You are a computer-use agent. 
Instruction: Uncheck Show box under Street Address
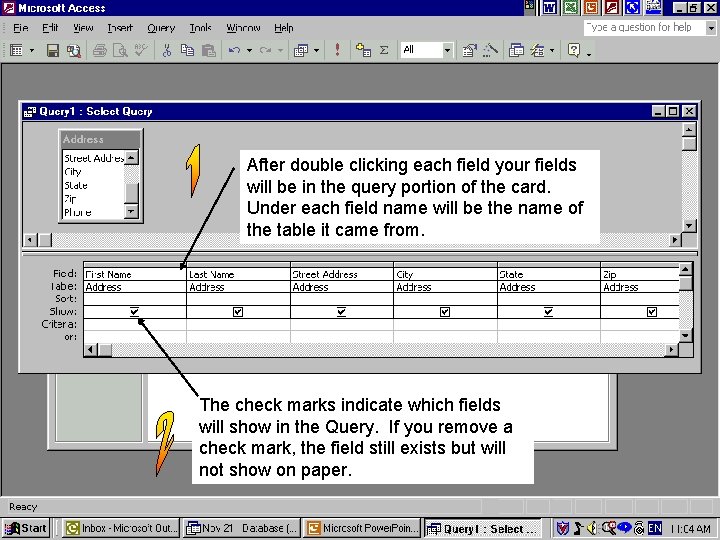pos(341,312)
